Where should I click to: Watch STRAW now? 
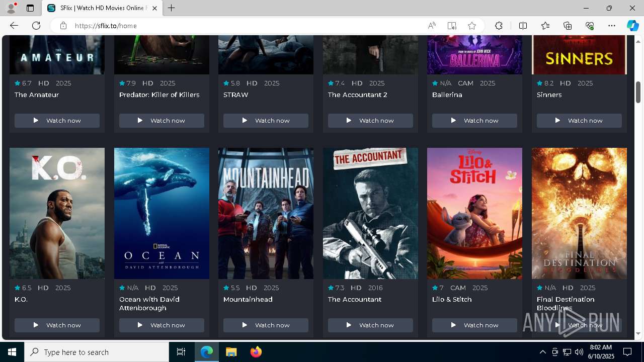tap(266, 121)
